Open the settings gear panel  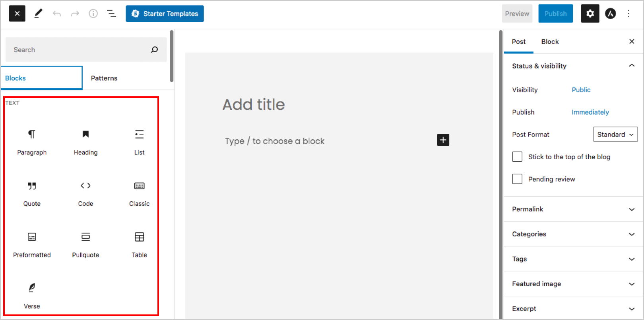pyautogui.click(x=590, y=14)
